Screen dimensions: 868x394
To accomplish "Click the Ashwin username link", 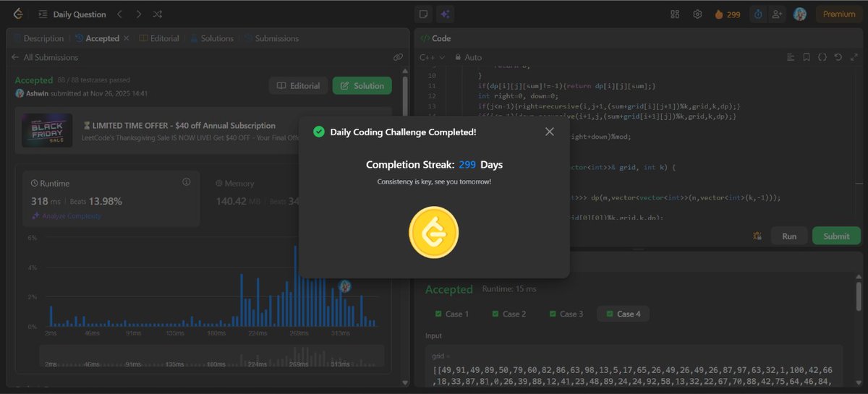I will tap(38, 93).
